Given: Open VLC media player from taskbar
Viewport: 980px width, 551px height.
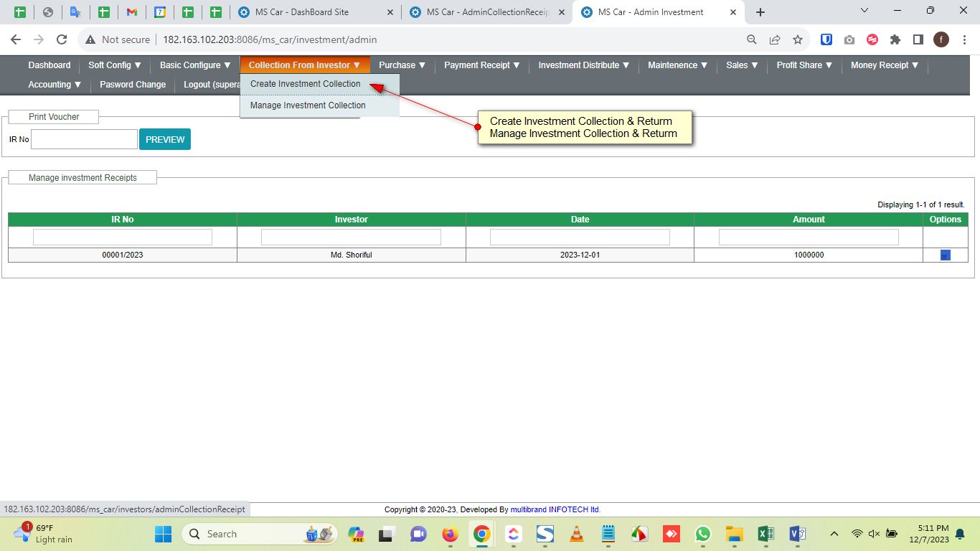Looking at the screenshot, I should pos(576,534).
